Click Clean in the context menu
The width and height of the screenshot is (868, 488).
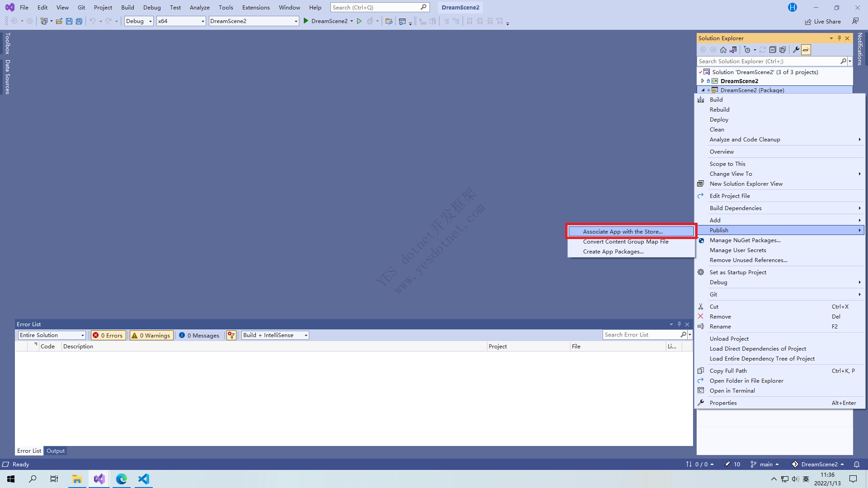(780, 129)
